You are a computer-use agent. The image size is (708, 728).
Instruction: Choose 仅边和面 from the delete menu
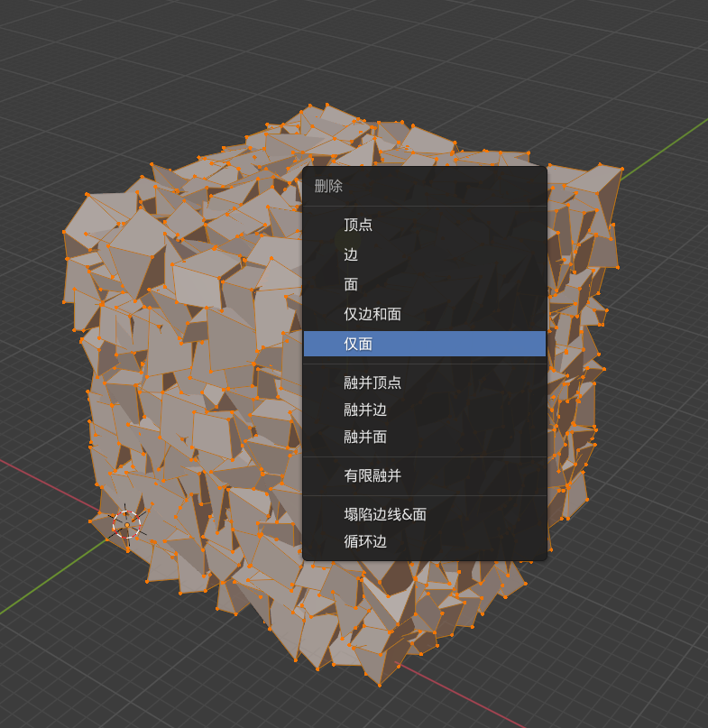coord(424,314)
